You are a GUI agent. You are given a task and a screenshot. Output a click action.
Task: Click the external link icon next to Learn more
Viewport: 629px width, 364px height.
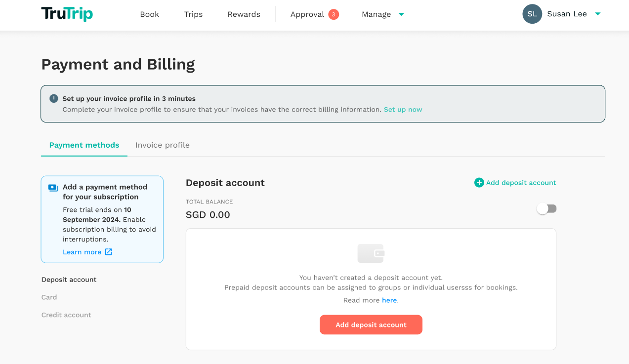click(x=108, y=252)
